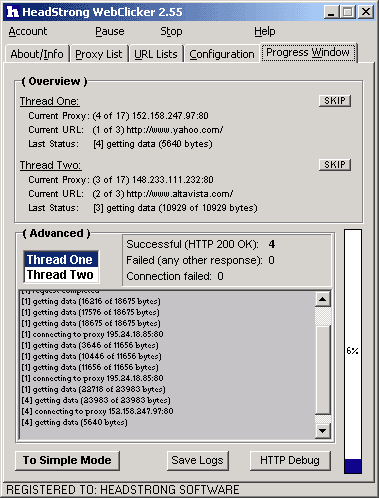This screenshot has height=498, width=379.
Task: Skip the current Thread Two request
Action: click(335, 164)
